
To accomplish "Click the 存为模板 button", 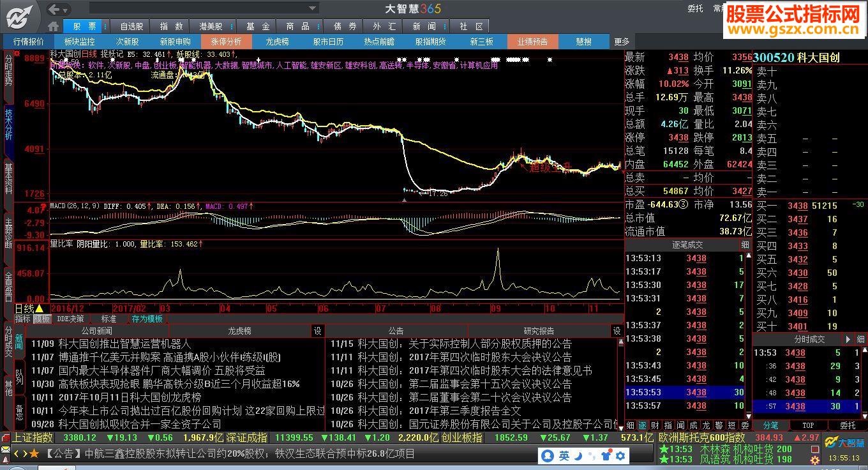I will 147,319.
